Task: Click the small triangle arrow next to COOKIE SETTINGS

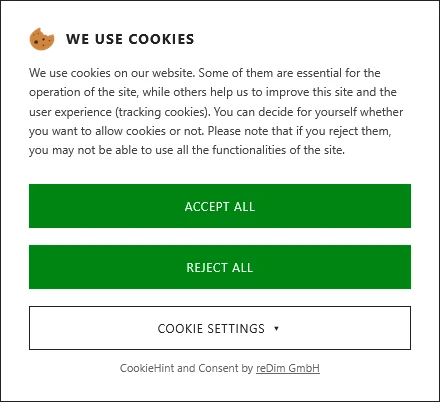Action: 276,329
